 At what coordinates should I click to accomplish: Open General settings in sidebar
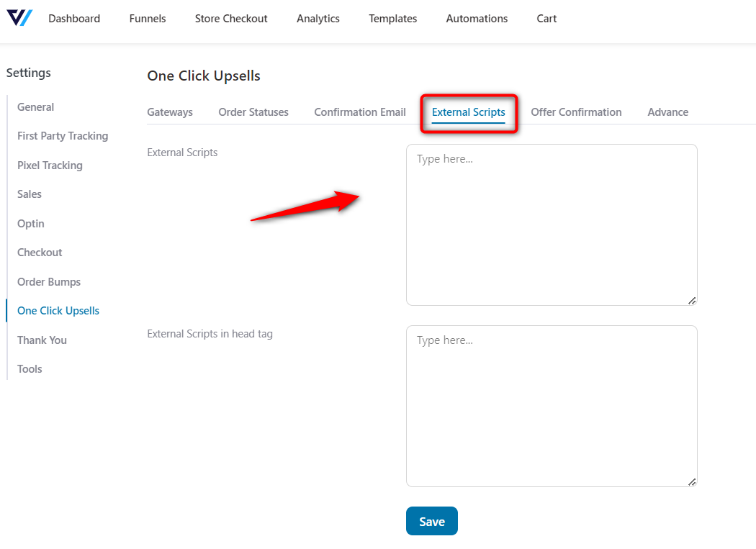click(x=36, y=107)
